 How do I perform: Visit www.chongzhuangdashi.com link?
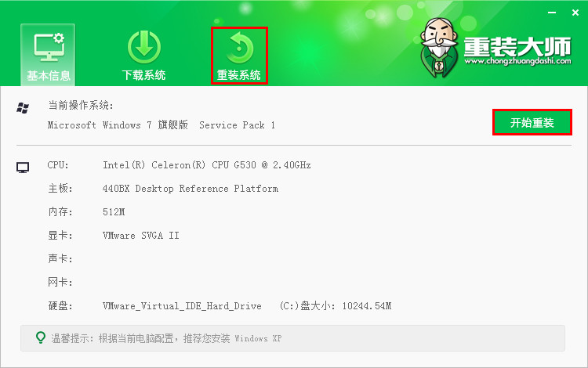(517, 61)
